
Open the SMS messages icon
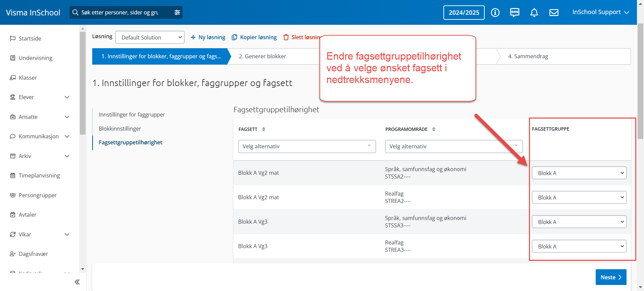(x=515, y=12)
